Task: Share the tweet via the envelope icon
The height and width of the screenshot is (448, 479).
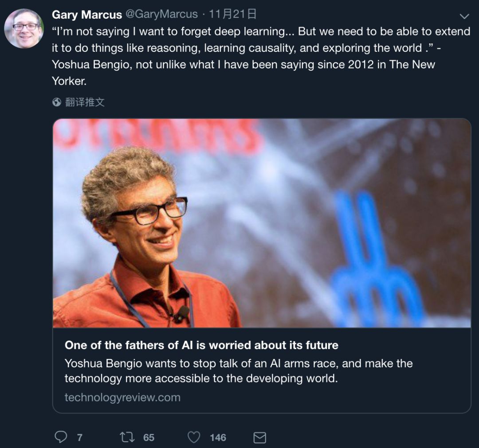Action: 259,438
